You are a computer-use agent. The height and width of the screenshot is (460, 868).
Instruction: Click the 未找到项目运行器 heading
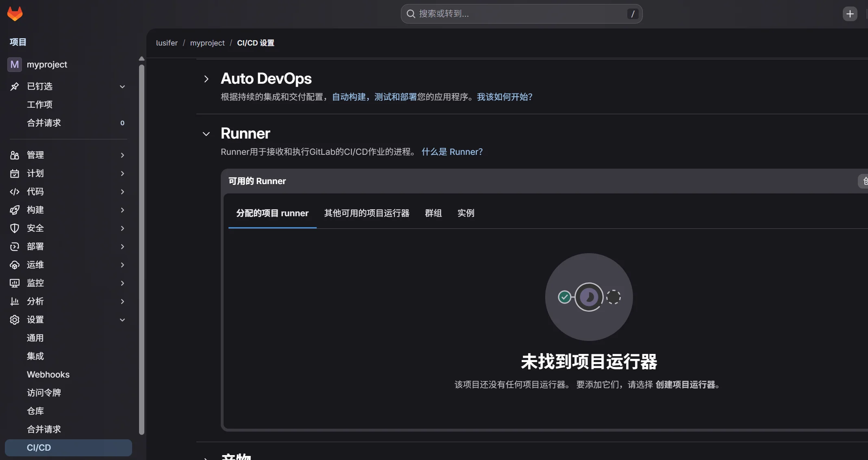589,361
